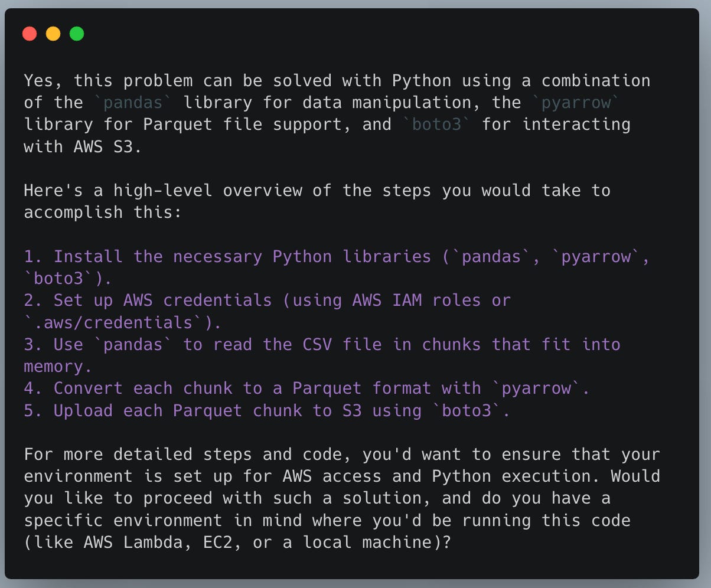The width and height of the screenshot is (711, 588).
Task: Select the highlighted `boto3` code token
Action: point(436,124)
